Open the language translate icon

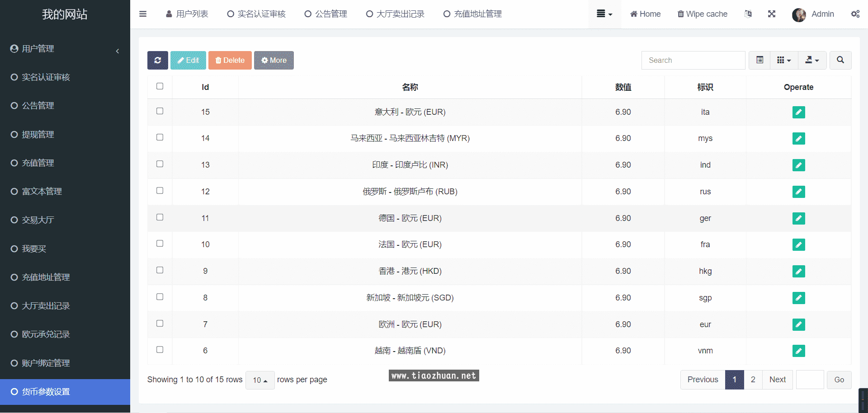coord(748,14)
